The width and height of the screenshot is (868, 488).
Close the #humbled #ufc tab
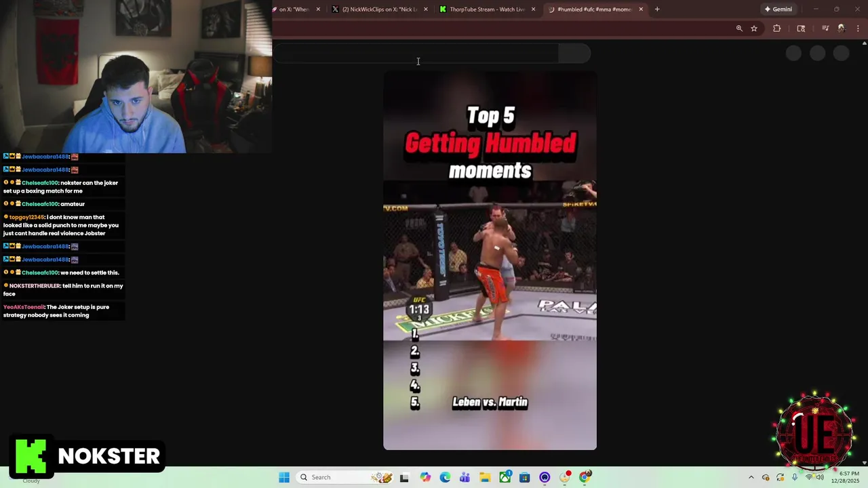click(x=641, y=9)
